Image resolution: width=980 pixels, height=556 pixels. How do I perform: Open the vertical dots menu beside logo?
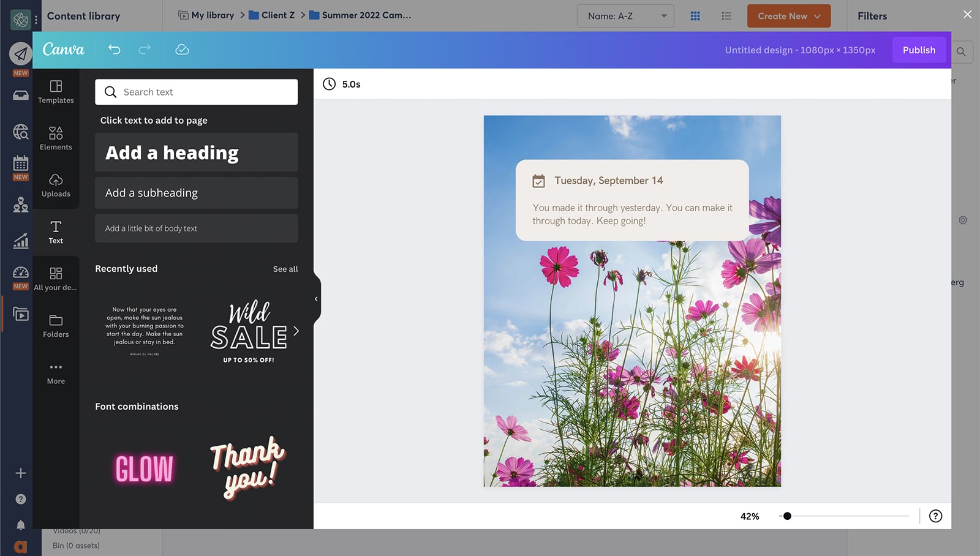tap(36, 20)
